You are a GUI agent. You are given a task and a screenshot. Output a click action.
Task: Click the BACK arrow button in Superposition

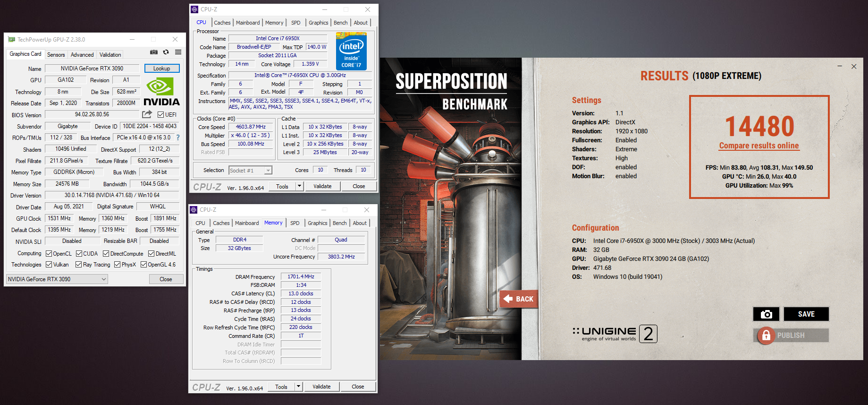click(519, 299)
